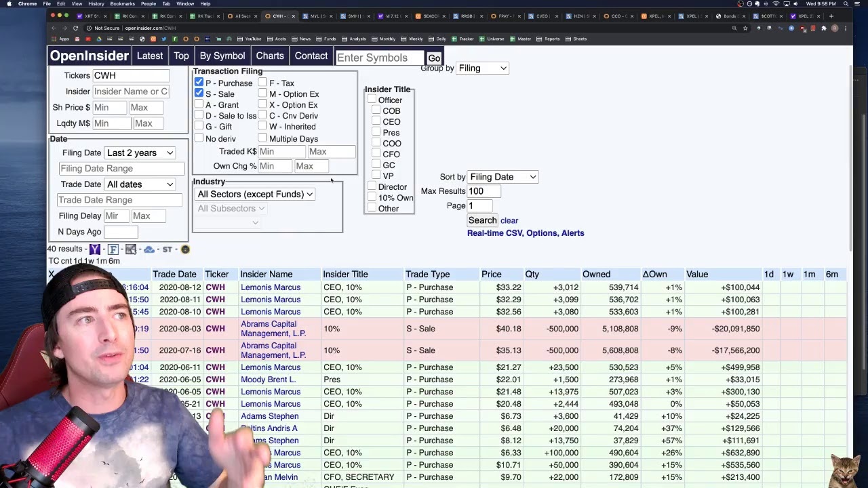This screenshot has width=868, height=488.
Task: Check the 10% Own insider title checkbox
Action: pyautogui.click(x=372, y=197)
